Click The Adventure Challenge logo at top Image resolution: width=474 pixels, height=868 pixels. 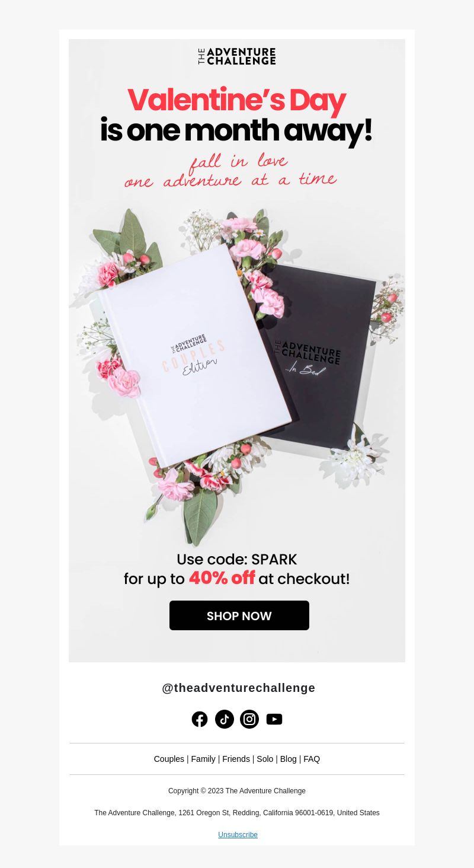[237, 56]
